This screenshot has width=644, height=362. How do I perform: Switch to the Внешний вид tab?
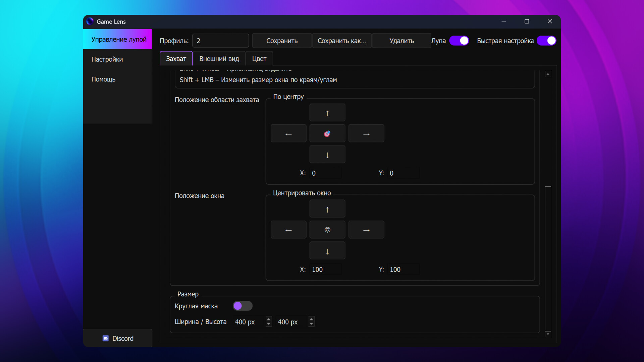pyautogui.click(x=219, y=58)
